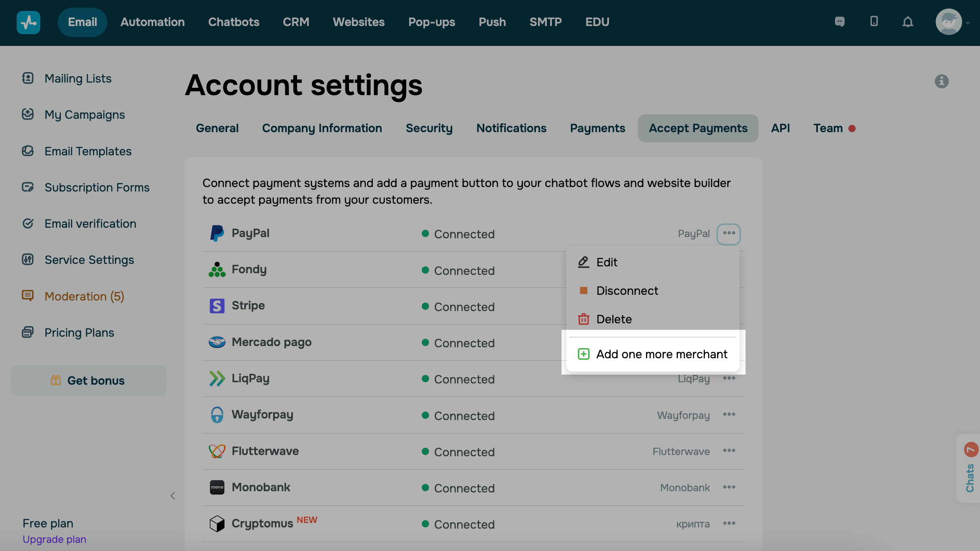The image size is (980, 551).
Task: Open the notifications bell icon
Action: click(x=908, y=22)
